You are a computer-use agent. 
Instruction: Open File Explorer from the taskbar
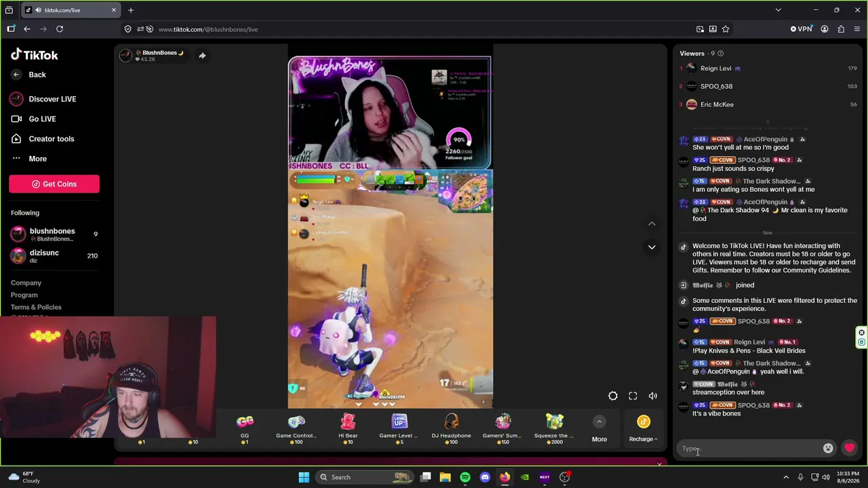[446, 477]
